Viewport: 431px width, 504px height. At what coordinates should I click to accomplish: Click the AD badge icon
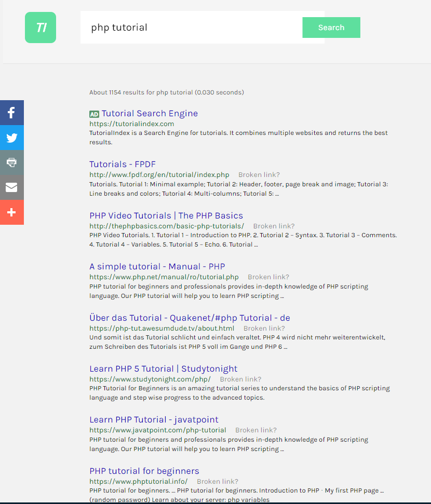tap(94, 114)
